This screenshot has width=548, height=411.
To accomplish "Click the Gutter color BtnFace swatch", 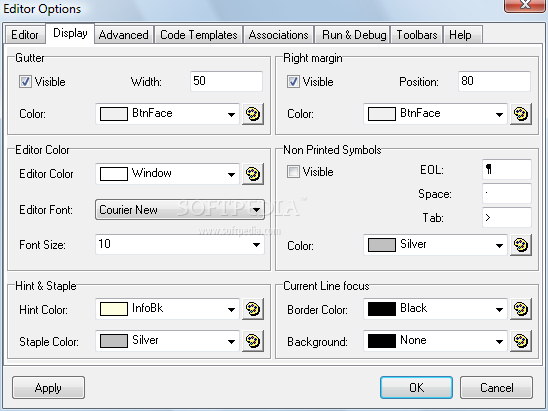I will click(x=114, y=114).
